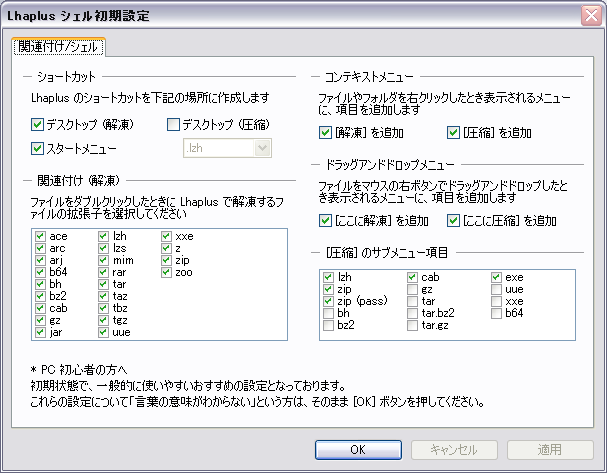Screen dimensions: 607x473
Task: Uncheck the taz association checkbox
Action: tap(103, 296)
